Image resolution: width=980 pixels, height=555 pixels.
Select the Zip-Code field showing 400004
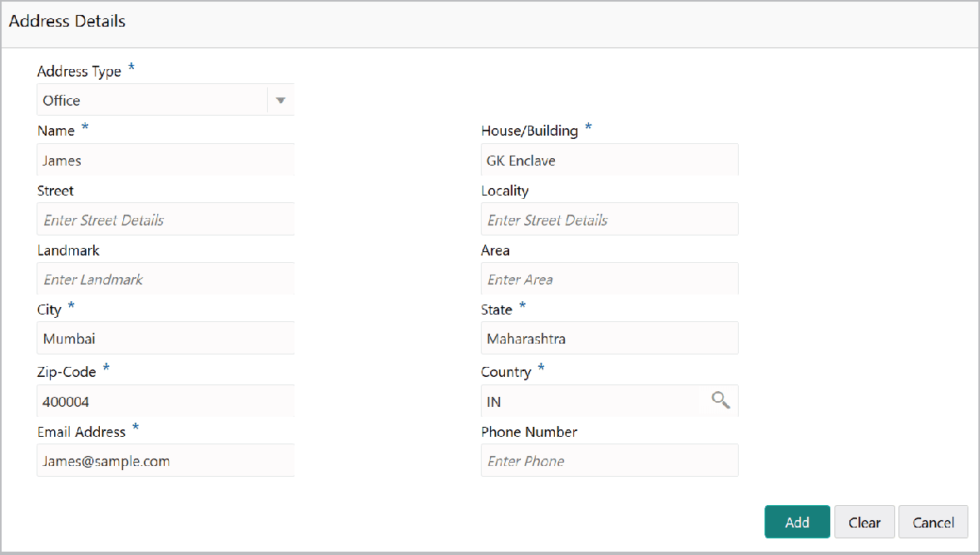[x=166, y=400]
